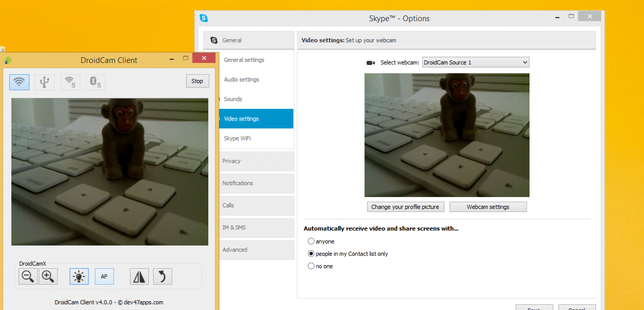Click the DroidCamX zoom in magnifier

(48, 276)
